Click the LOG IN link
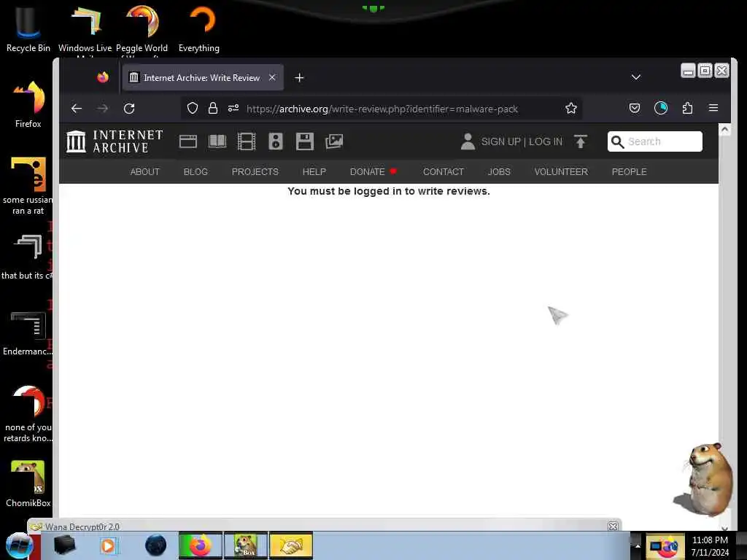The height and width of the screenshot is (560, 747). point(546,141)
